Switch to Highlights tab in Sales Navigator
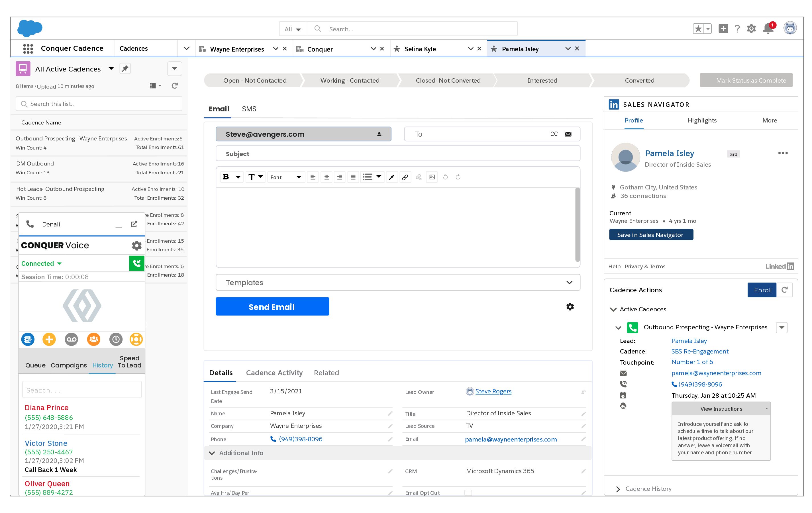 (x=702, y=120)
